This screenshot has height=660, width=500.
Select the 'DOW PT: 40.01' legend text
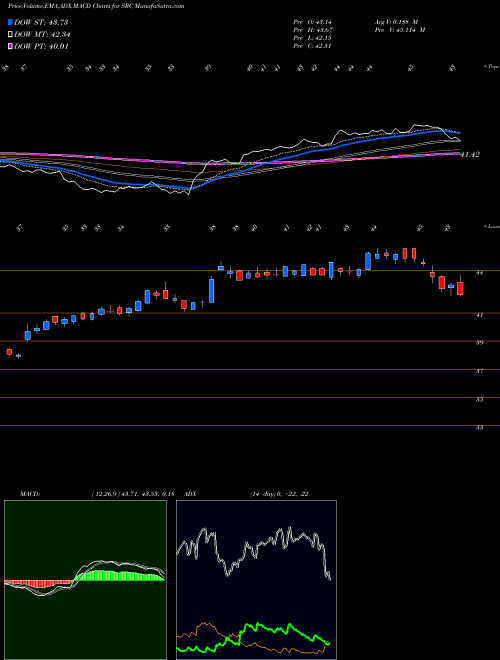(41, 46)
